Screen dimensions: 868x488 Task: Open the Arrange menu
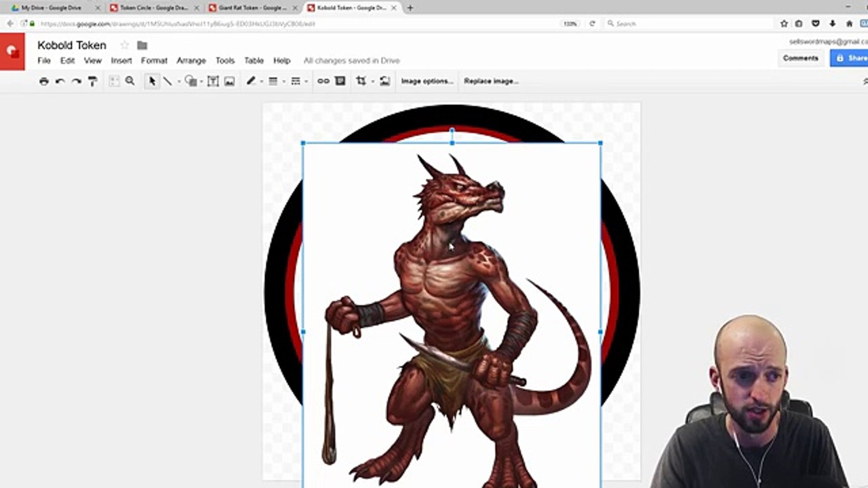click(192, 60)
